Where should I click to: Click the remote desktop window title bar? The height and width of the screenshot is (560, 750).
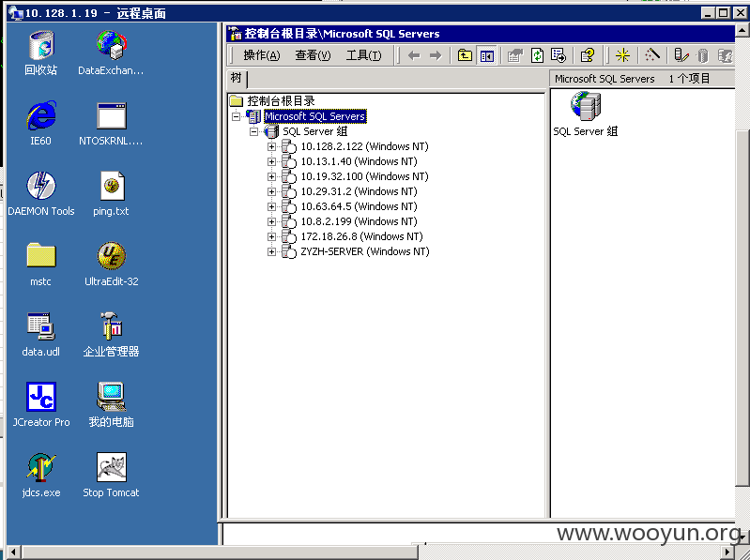(x=354, y=13)
